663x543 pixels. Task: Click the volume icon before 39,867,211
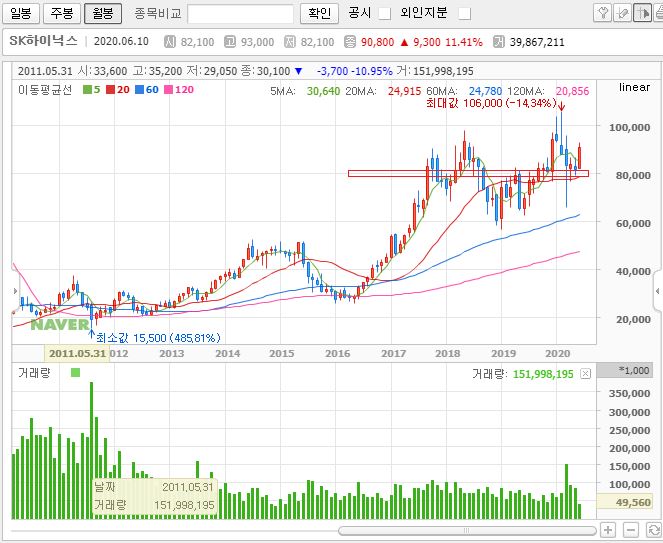coord(499,41)
